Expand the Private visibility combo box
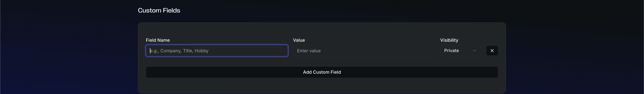644x94 pixels. click(x=460, y=51)
